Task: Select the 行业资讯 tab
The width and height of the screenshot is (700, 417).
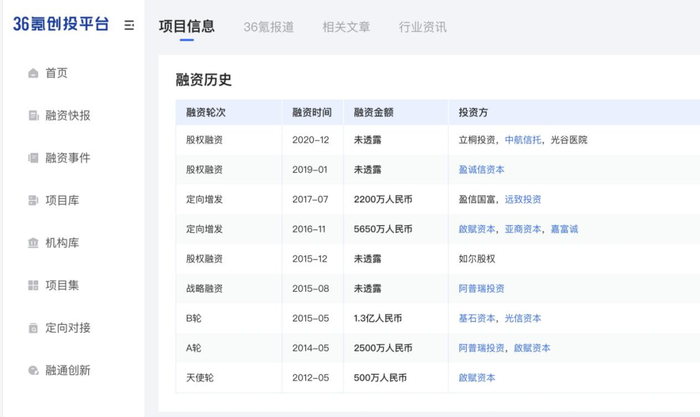Action: pos(422,27)
